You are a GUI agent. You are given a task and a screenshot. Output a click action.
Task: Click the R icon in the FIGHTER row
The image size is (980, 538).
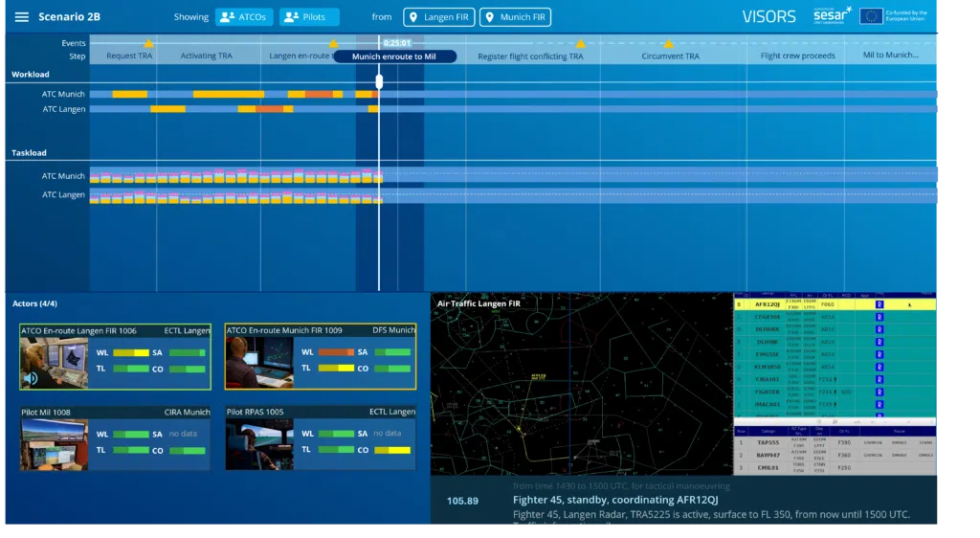879,392
